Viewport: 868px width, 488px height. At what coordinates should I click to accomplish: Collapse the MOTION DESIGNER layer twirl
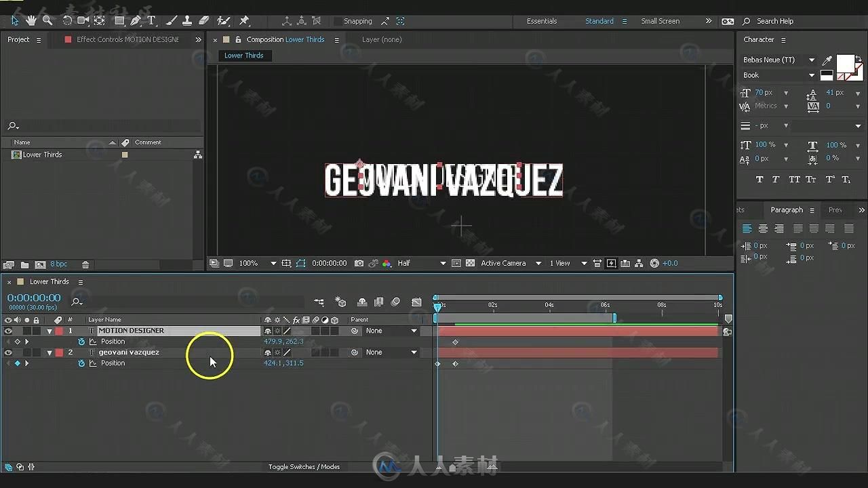(x=50, y=331)
